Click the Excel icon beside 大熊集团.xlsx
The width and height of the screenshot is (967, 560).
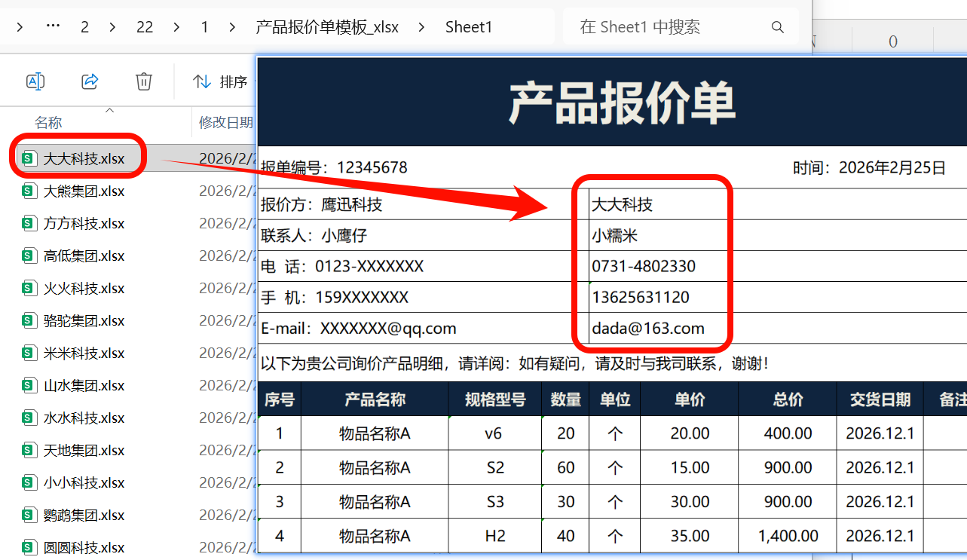click(x=29, y=191)
